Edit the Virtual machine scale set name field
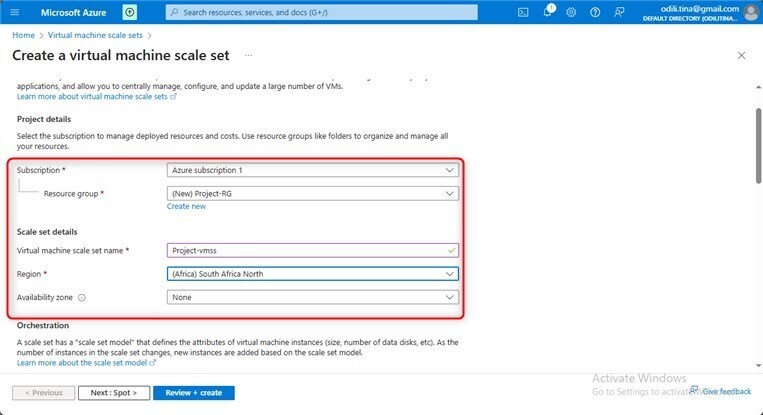 312,251
